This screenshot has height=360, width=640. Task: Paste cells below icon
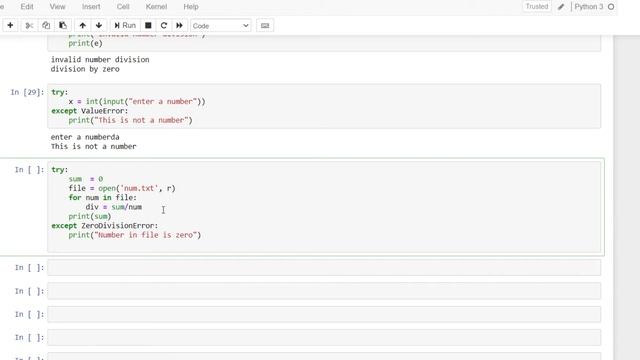click(x=63, y=25)
